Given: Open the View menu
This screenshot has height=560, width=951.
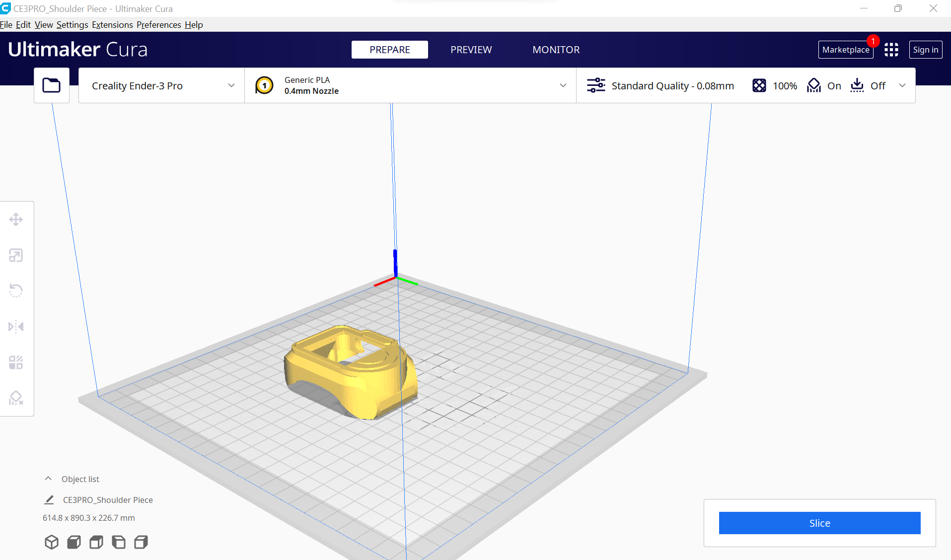Looking at the screenshot, I should [44, 24].
